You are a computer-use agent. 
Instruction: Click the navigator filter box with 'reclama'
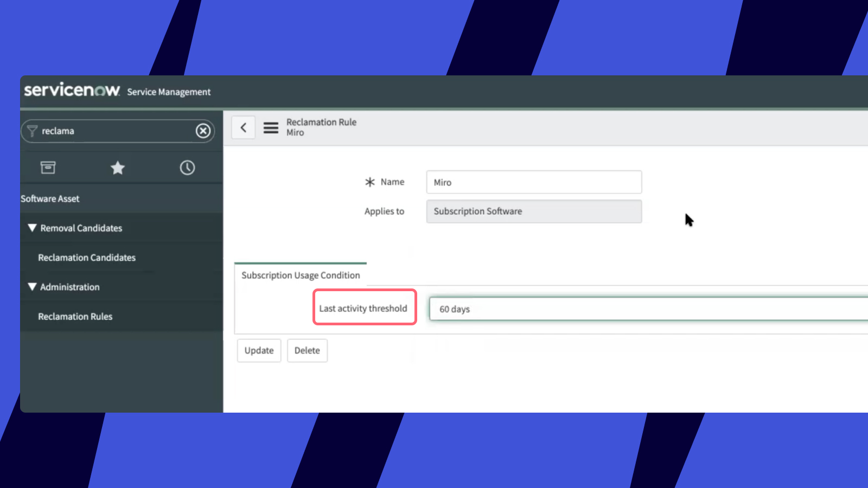pos(117,131)
